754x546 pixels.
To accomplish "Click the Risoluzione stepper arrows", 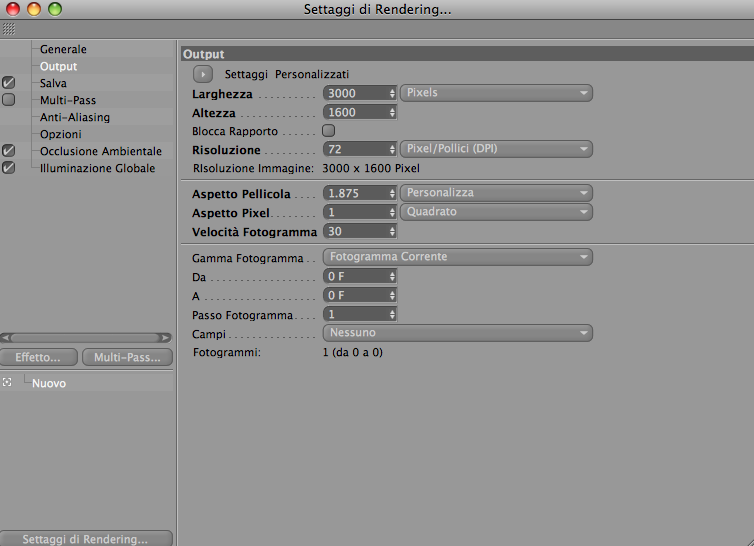I will click(x=393, y=149).
